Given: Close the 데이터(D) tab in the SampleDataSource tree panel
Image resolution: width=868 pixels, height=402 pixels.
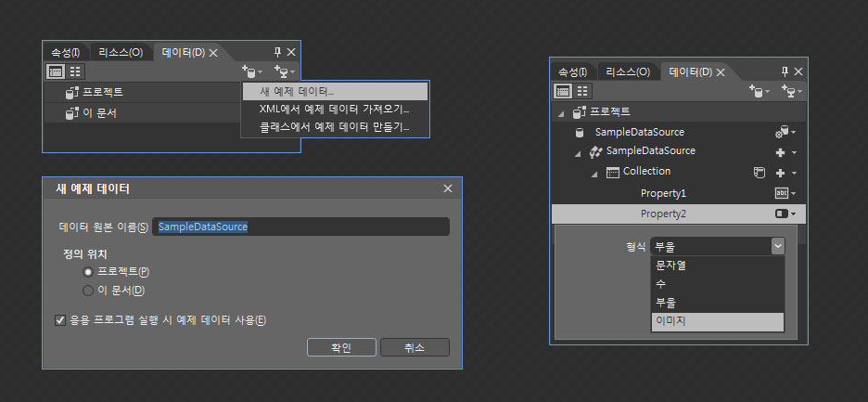Looking at the screenshot, I should pyautogui.click(x=721, y=72).
